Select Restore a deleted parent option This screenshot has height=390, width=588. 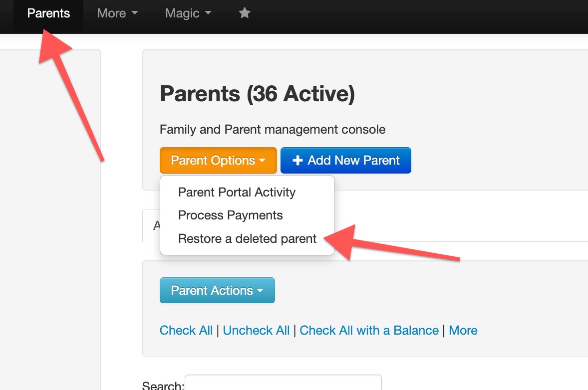[247, 239]
